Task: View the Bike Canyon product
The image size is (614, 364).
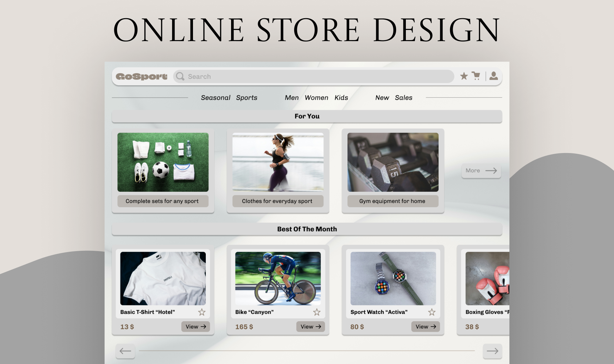Action: (x=311, y=327)
